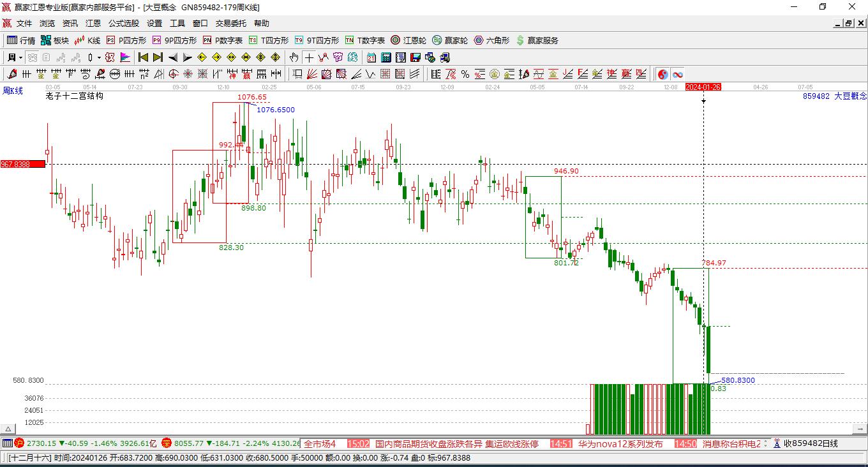Toggle the blue infinity symbol icon

677,74
